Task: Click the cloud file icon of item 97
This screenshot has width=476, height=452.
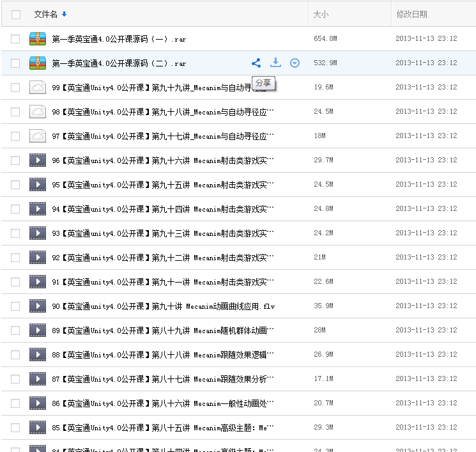Action: pos(38,136)
